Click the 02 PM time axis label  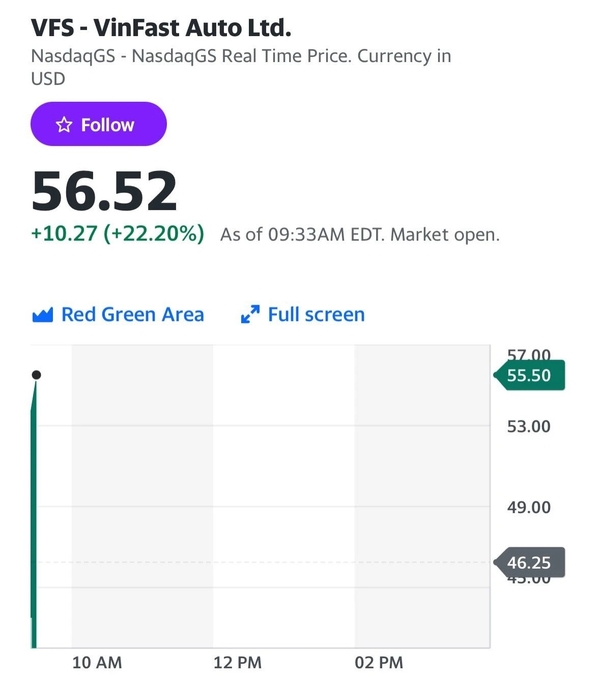tap(379, 663)
